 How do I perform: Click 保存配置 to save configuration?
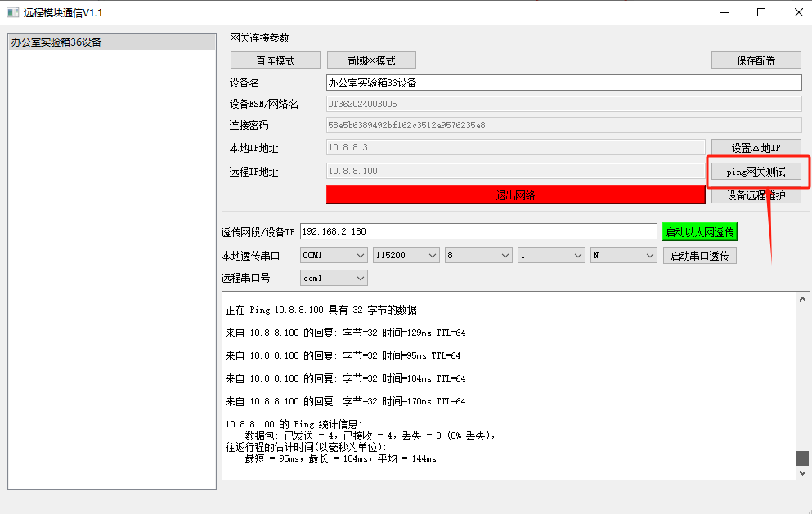coord(755,60)
